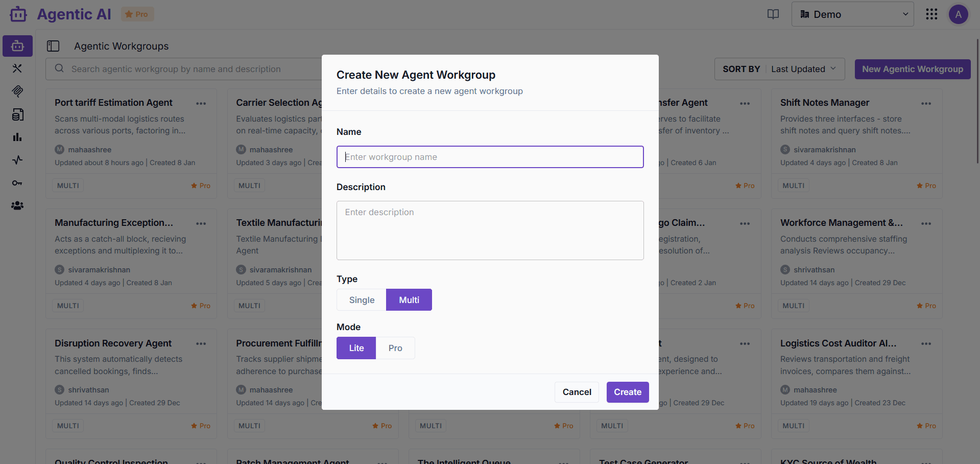Select the robot workgroups icon in the sidebar
This screenshot has width=980, height=464.
click(17, 46)
